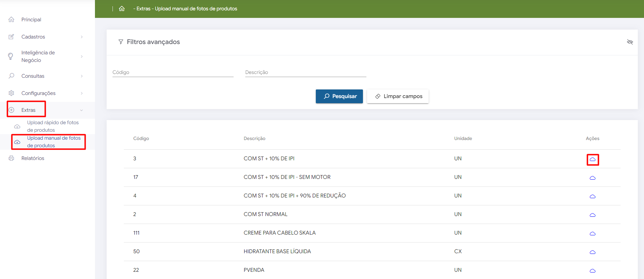Collapse the Extras menu section
644x279 pixels.
click(82, 110)
